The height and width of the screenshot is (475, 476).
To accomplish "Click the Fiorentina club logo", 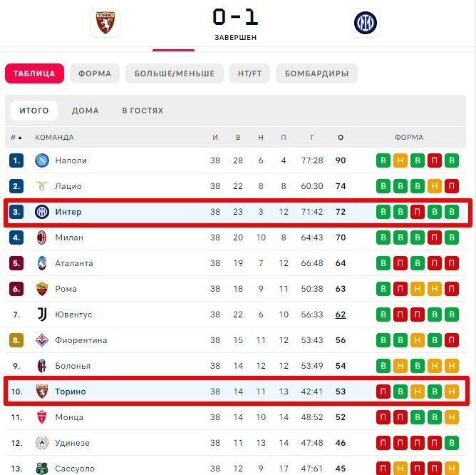I will tap(42, 340).
